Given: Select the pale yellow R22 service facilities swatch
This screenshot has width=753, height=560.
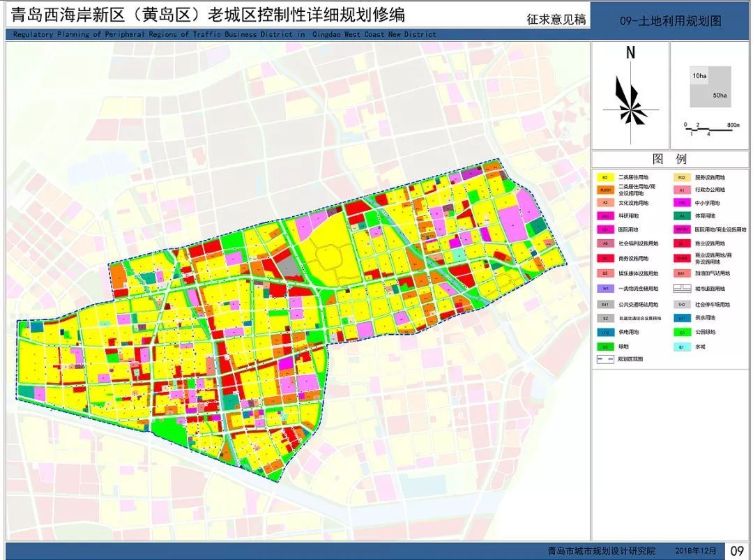Looking at the screenshot, I should point(682,177).
